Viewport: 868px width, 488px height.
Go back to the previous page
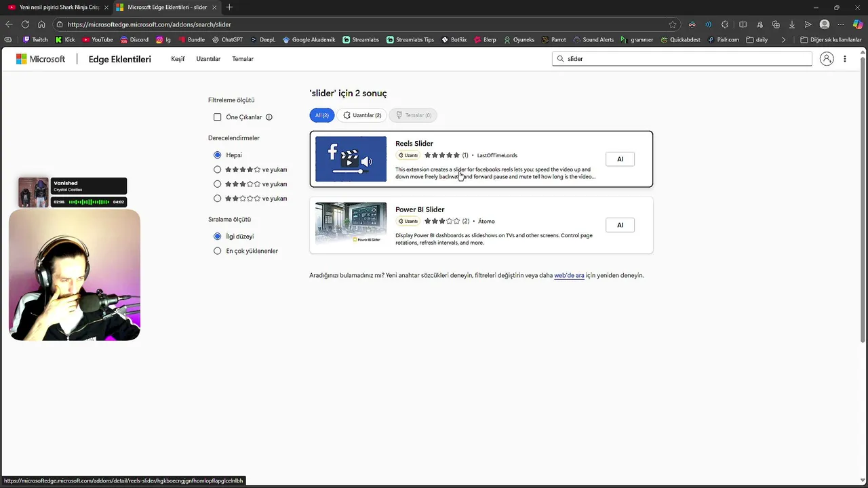tap(9, 24)
